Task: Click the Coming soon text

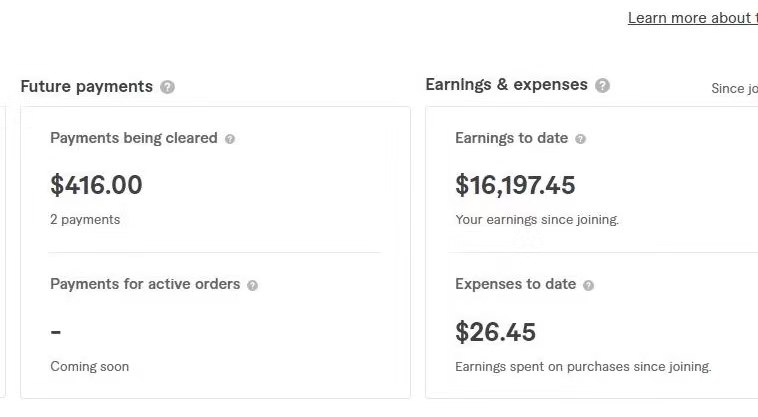Action: coord(89,366)
